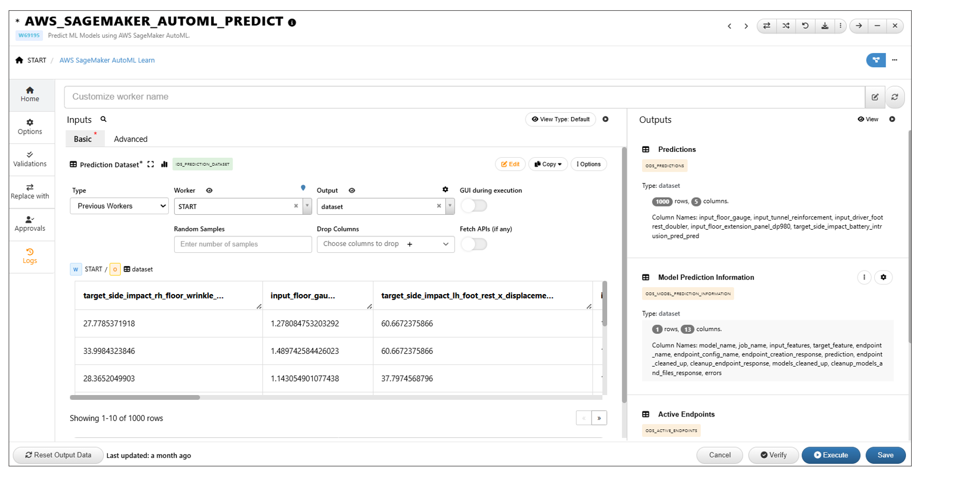Open Validations in the left sidebar
Screen dimensions: 980x482
30,159
